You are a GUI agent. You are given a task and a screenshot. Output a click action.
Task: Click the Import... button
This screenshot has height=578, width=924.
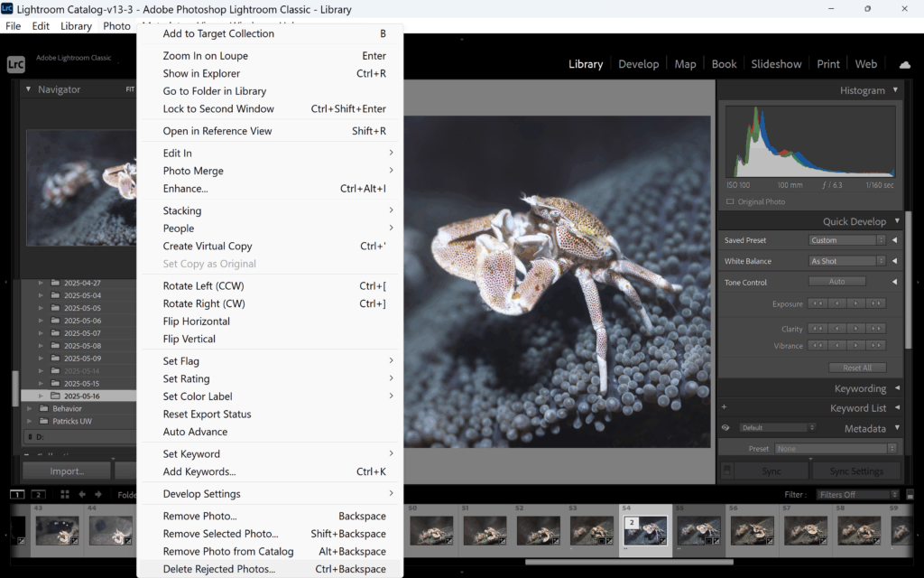coord(67,471)
